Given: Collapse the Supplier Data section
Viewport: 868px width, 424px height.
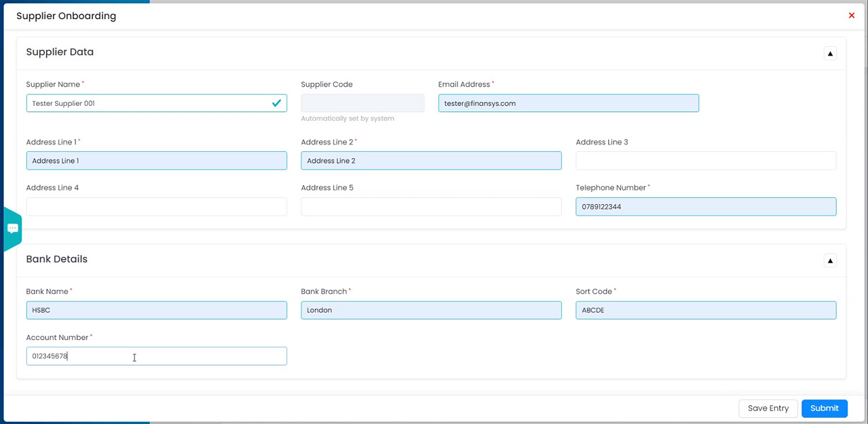Looking at the screenshot, I should (x=829, y=54).
